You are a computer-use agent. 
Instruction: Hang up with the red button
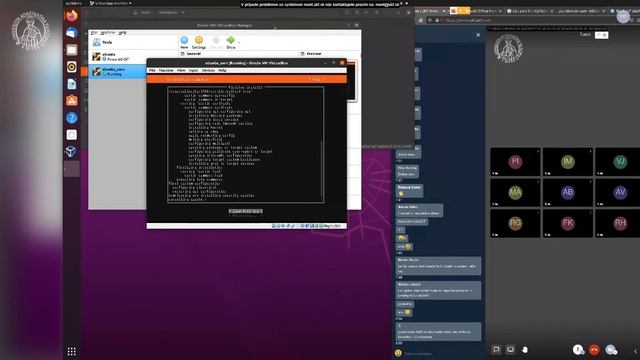tap(594, 349)
